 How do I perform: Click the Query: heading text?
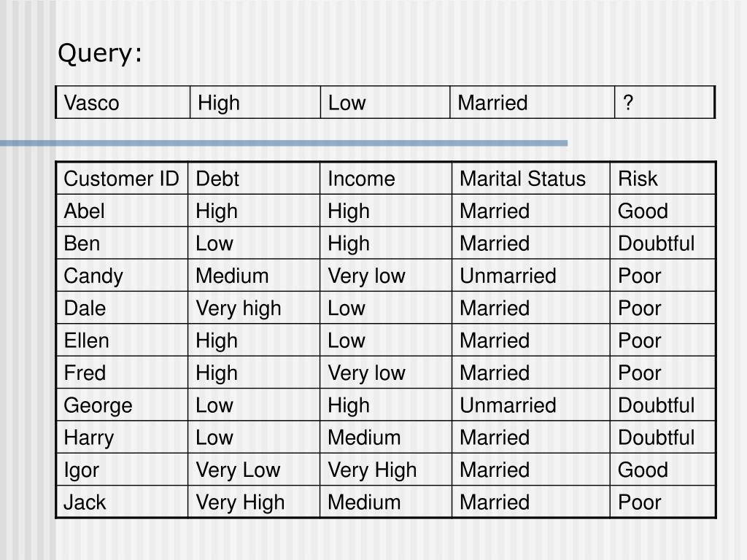pyautogui.click(x=99, y=53)
